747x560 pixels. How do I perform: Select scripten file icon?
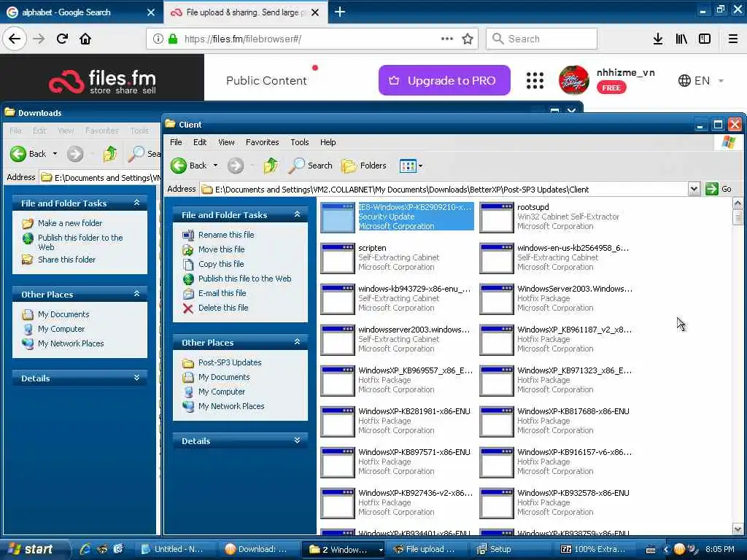(x=337, y=259)
